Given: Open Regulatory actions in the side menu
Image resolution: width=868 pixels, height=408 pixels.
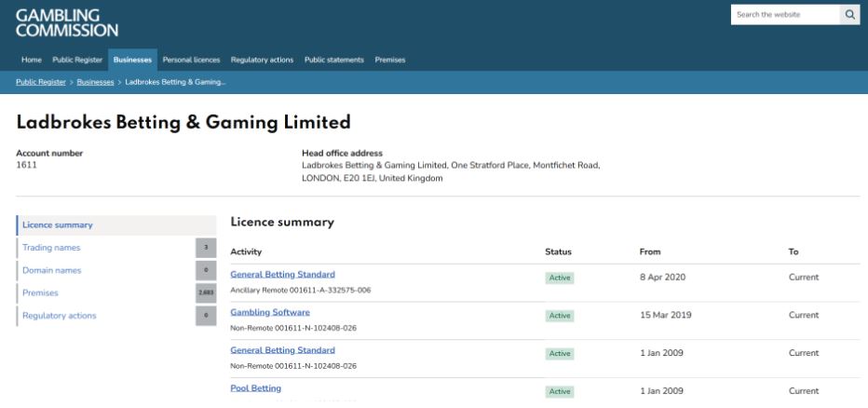Looking at the screenshot, I should (x=60, y=316).
